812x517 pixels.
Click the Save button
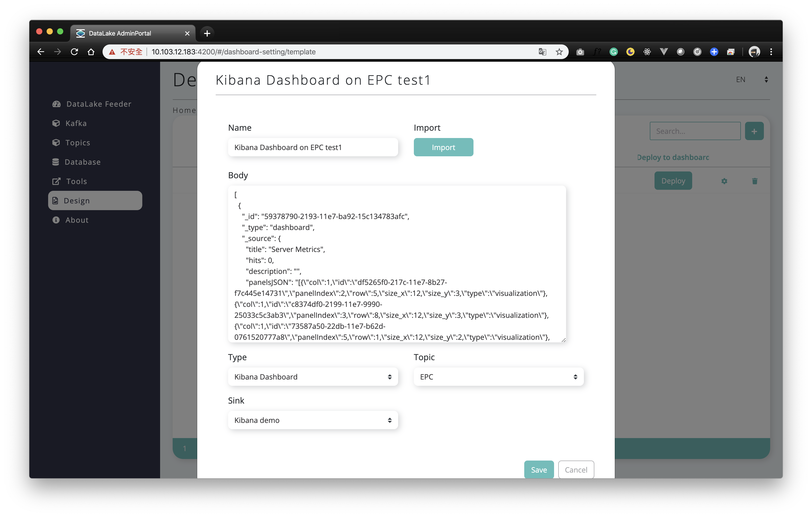coord(539,469)
